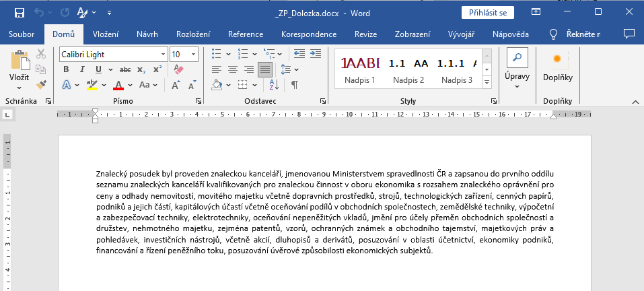Toggle bulleted list
Viewport: 644px width, 291px height.
[x=216, y=53]
